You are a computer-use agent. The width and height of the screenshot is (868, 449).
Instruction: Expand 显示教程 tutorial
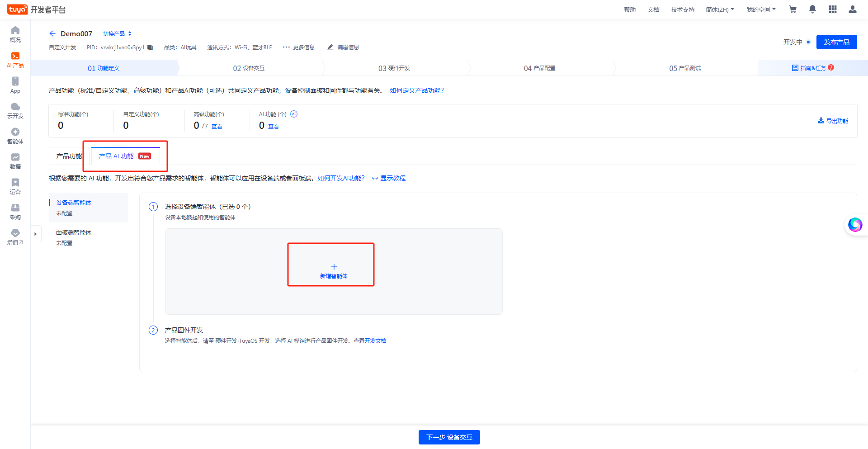[x=389, y=178]
